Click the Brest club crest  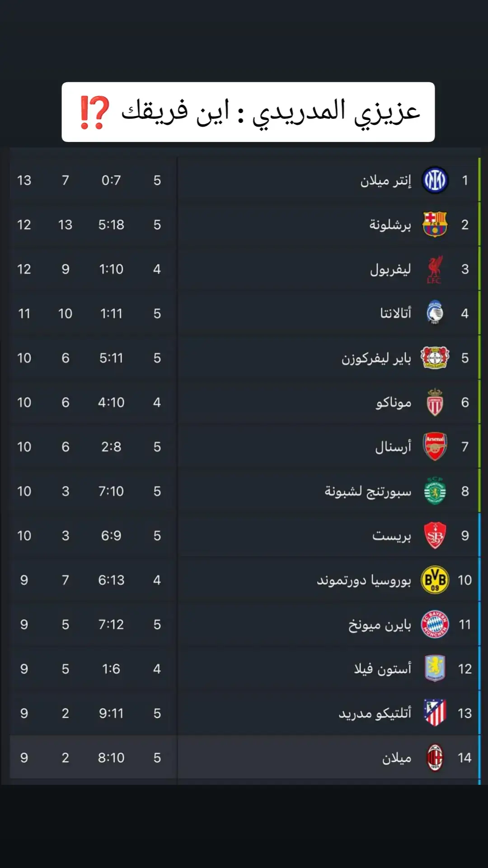(x=435, y=536)
